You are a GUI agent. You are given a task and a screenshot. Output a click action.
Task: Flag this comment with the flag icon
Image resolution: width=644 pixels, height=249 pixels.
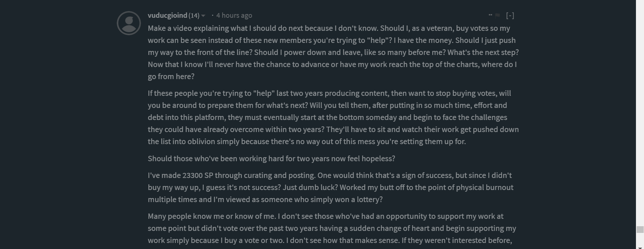[x=498, y=15]
